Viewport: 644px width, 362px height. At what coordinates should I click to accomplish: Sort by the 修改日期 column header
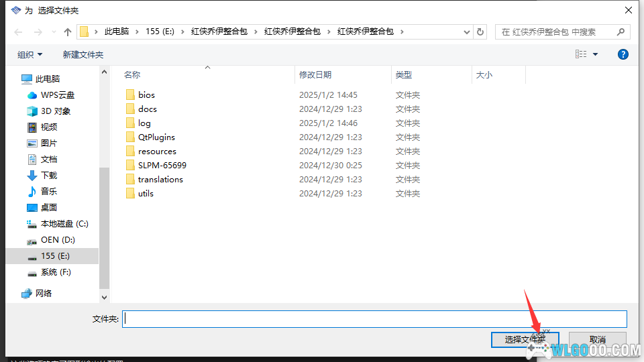(x=315, y=75)
